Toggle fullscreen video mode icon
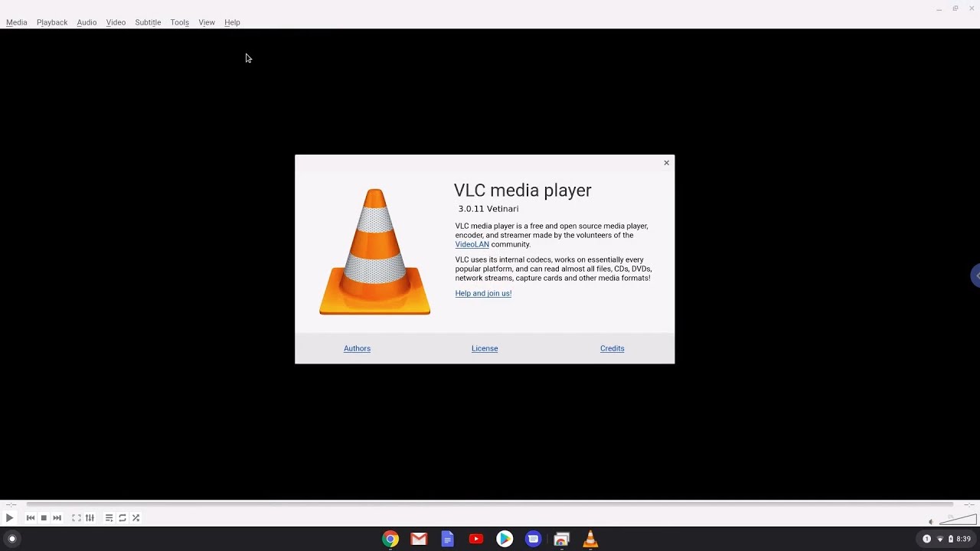The image size is (980, 551). pyautogui.click(x=77, y=518)
